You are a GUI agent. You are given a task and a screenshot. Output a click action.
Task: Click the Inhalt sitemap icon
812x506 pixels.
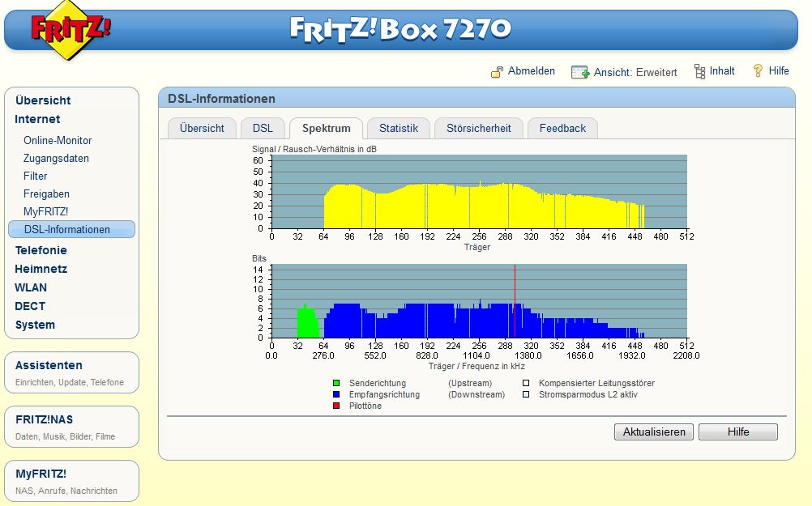[699, 71]
